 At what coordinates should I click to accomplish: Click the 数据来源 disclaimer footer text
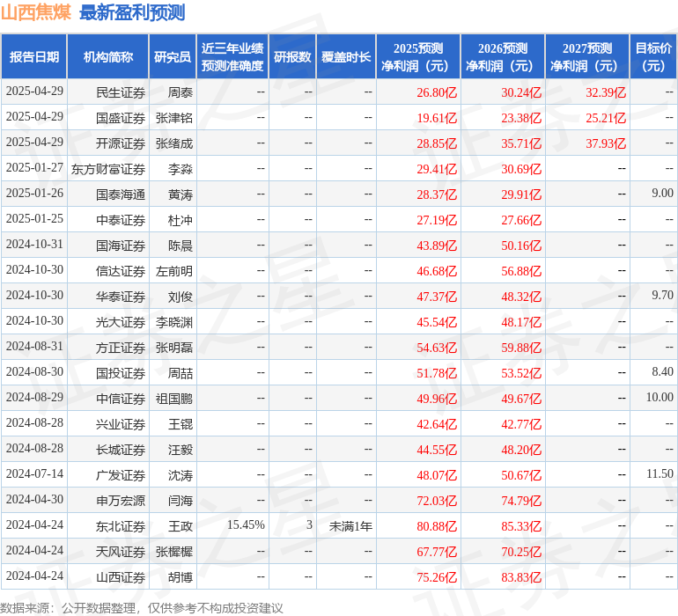(142, 607)
